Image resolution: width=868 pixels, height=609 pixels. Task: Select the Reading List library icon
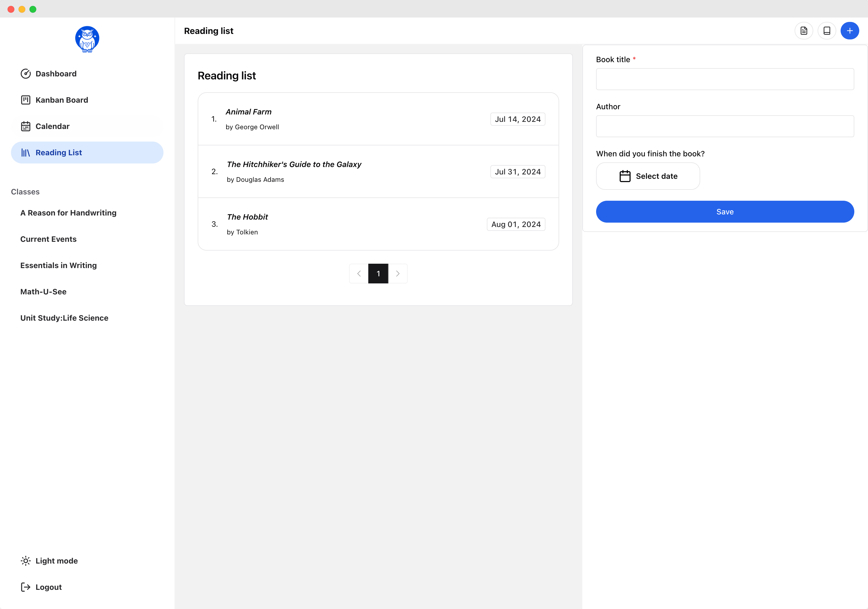coord(26,152)
